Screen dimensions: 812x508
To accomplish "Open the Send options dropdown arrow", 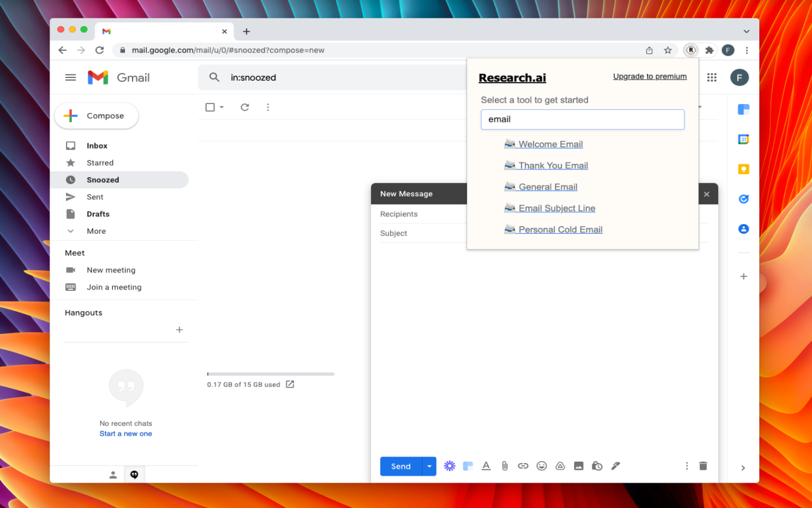I will point(429,466).
